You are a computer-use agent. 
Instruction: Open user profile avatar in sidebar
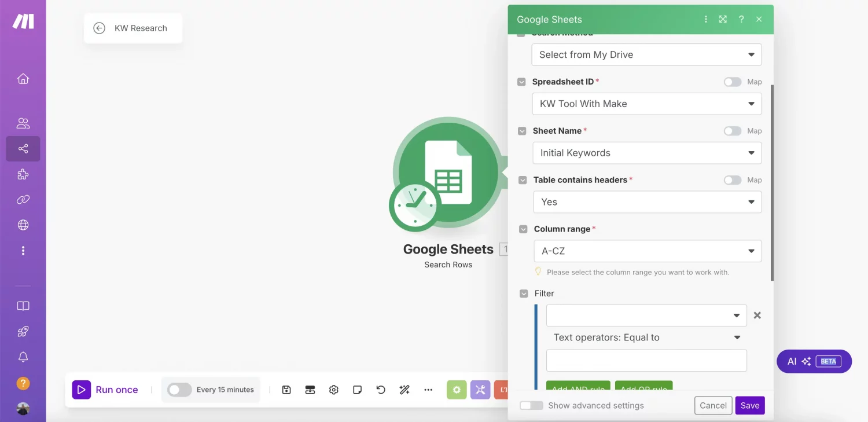(23, 409)
